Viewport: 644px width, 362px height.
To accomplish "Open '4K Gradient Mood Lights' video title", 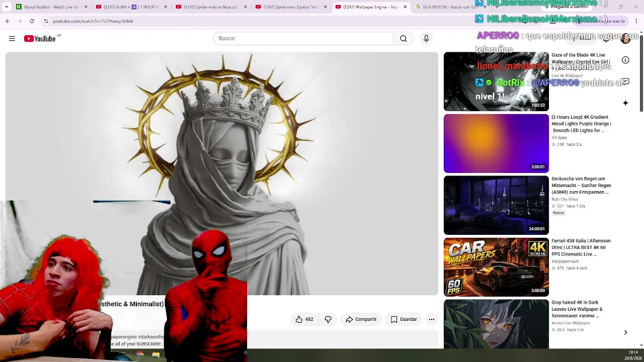I will point(581,124).
